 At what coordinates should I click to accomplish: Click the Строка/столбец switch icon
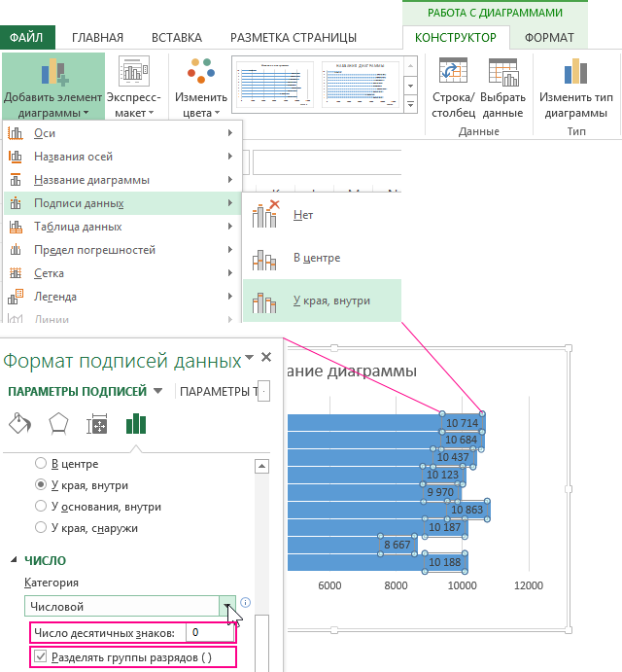[453, 74]
